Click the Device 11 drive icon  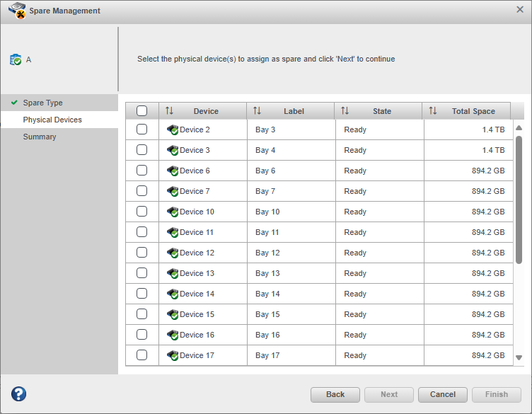pyautogui.click(x=172, y=233)
